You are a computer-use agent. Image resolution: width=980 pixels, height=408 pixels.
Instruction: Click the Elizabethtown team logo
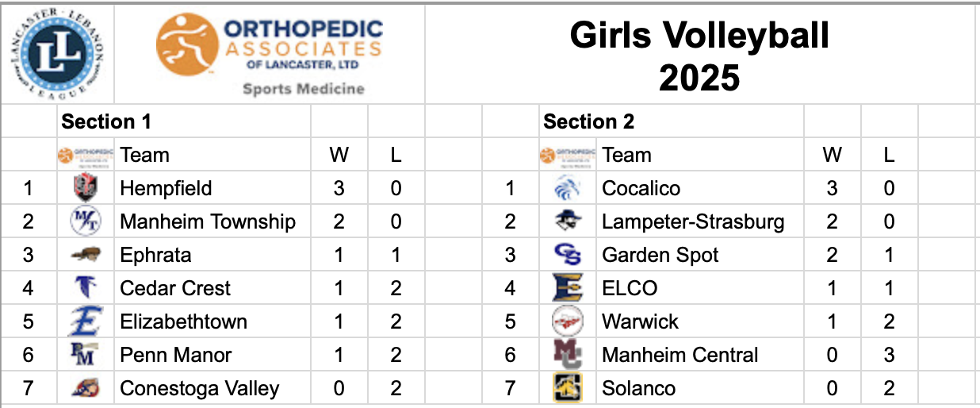tap(85, 321)
